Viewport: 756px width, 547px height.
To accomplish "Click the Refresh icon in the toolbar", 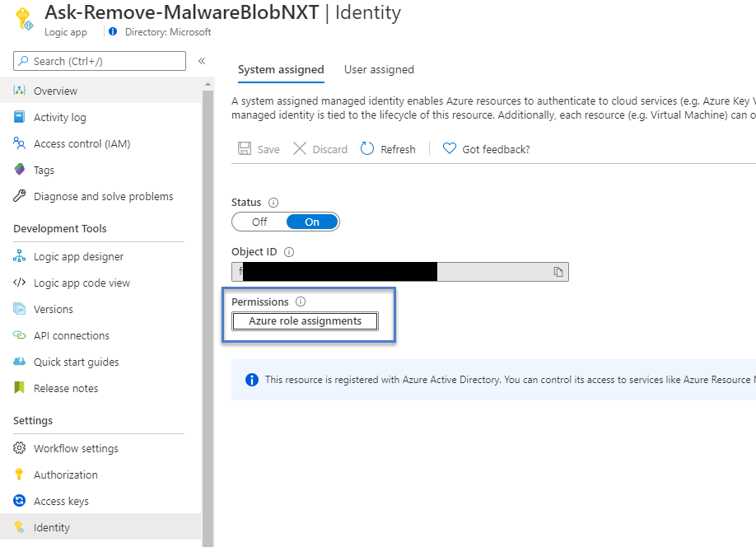I will pos(367,149).
